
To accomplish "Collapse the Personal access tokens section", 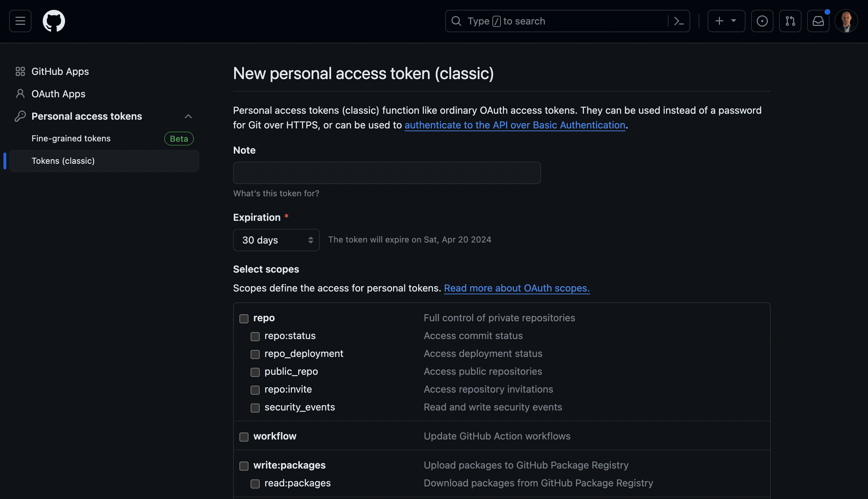I will click(x=188, y=116).
